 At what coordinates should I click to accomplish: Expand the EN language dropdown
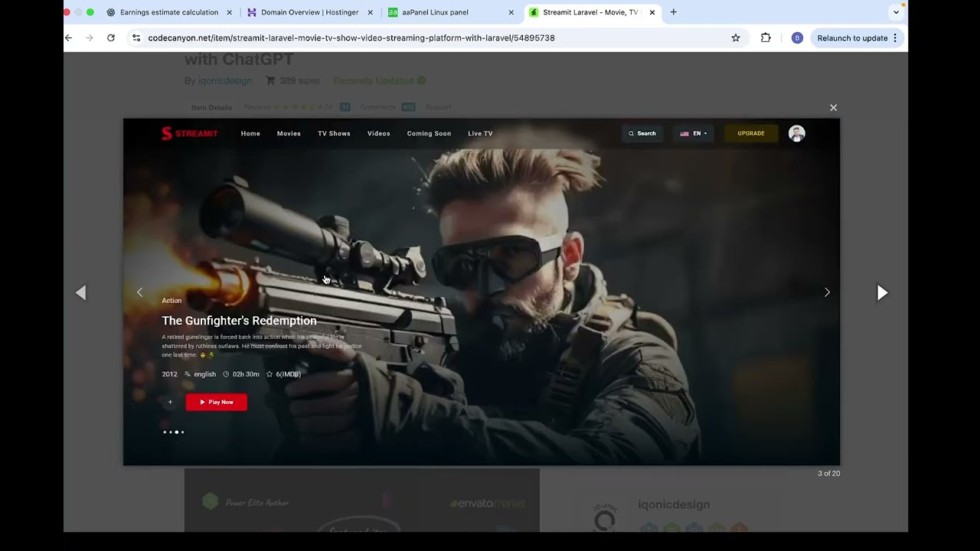coord(693,133)
